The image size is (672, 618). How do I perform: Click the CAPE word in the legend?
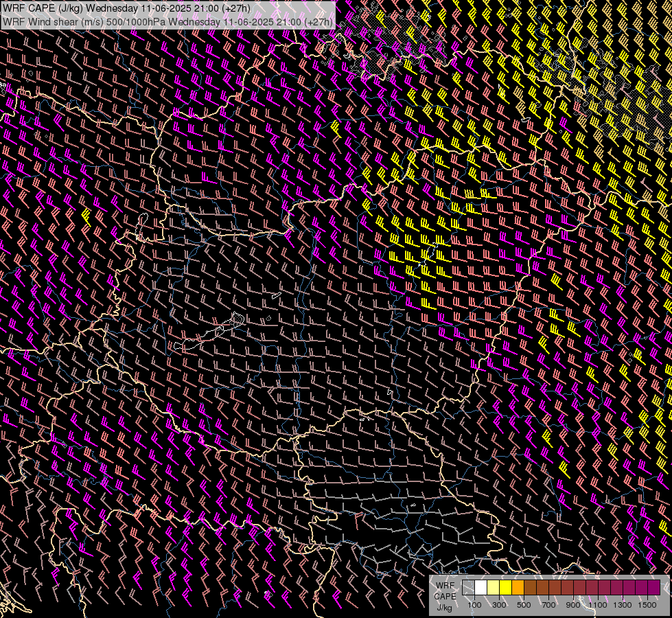pyautogui.click(x=445, y=596)
